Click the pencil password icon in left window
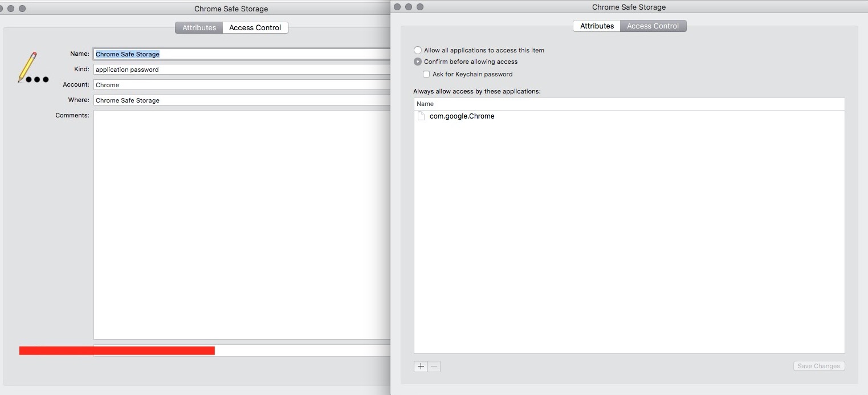Screen dimensions: 868x395 [x=33, y=67]
